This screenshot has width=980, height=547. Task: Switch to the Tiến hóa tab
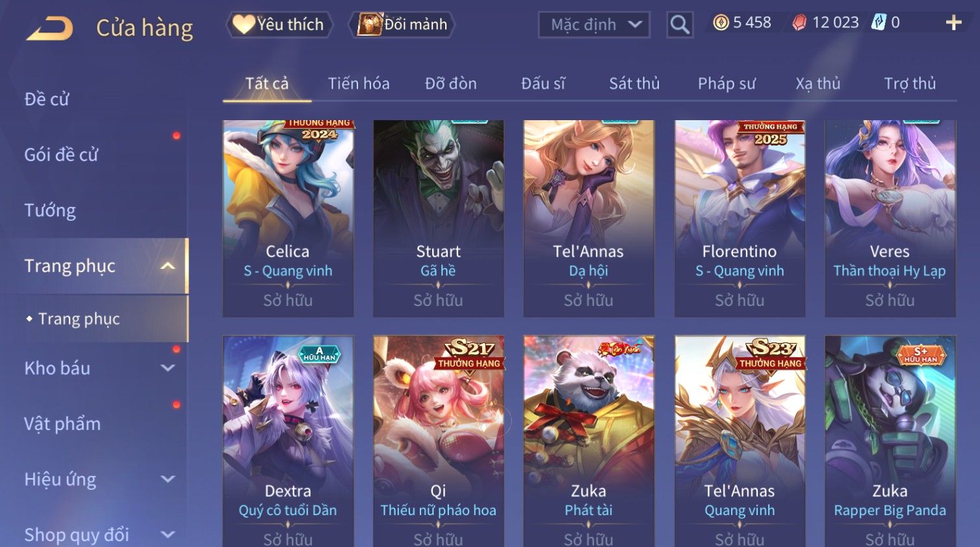359,84
